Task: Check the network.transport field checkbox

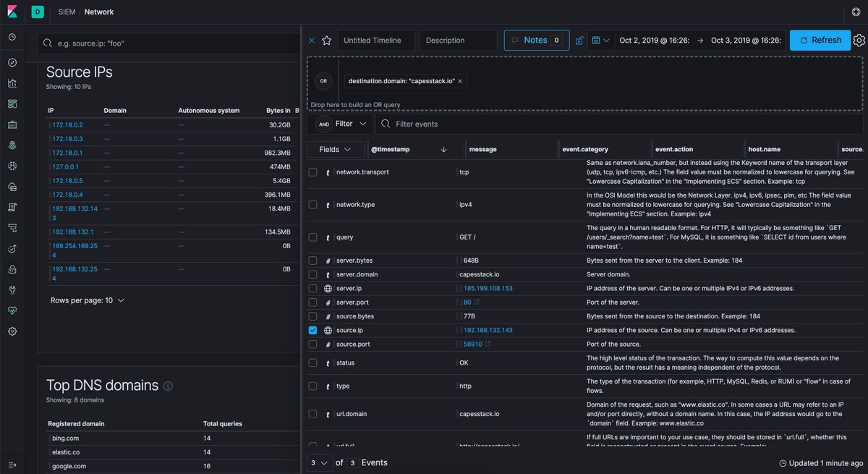Action: coord(312,173)
